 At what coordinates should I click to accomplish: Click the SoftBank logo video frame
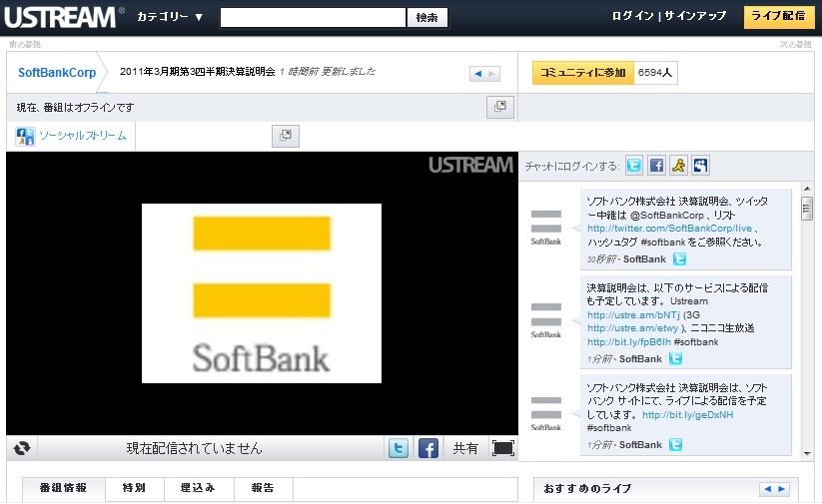pyautogui.click(x=262, y=293)
